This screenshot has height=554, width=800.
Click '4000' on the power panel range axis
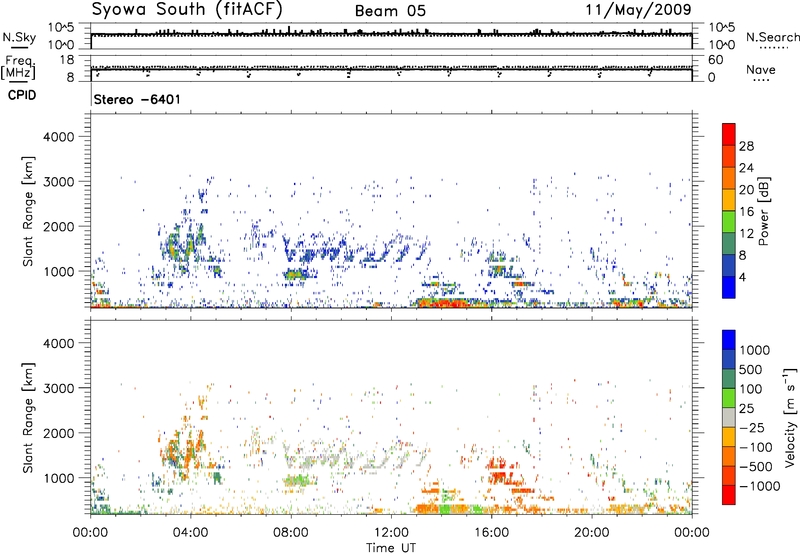(59, 137)
